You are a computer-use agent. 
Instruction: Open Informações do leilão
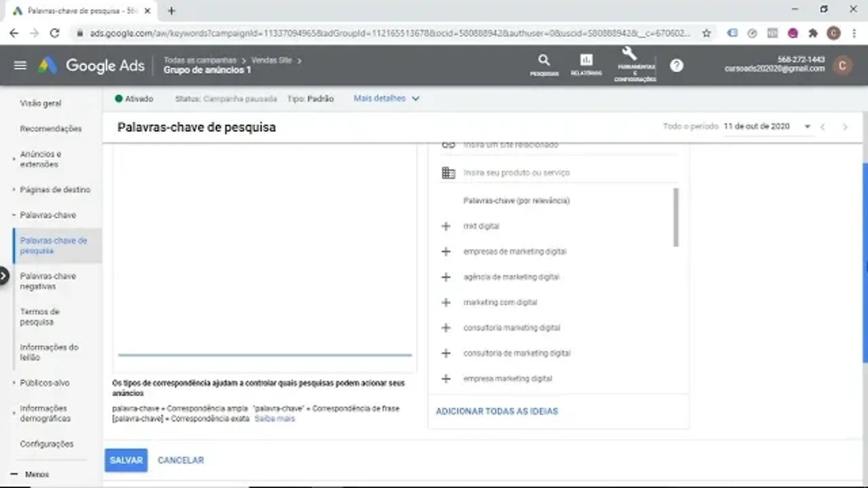click(x=50, y=352)
